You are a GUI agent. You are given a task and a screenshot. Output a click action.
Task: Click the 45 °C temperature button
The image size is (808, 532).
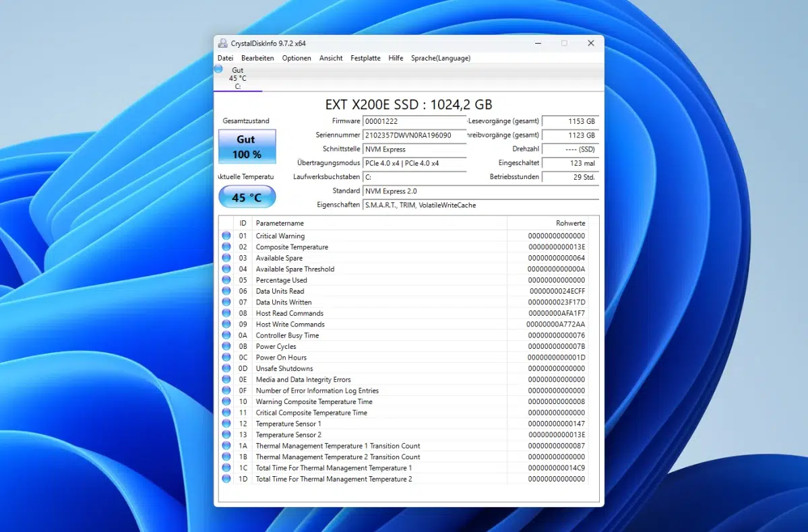click(247, 197)
